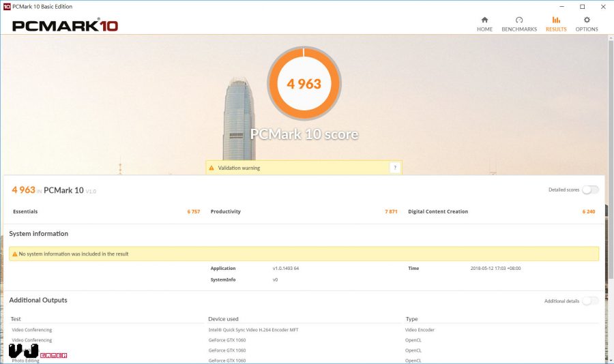Image resolution: width=614 pixels, height=364 pixels.
Task: Toggle the Detailed scores switch
Action: (590, 189)
